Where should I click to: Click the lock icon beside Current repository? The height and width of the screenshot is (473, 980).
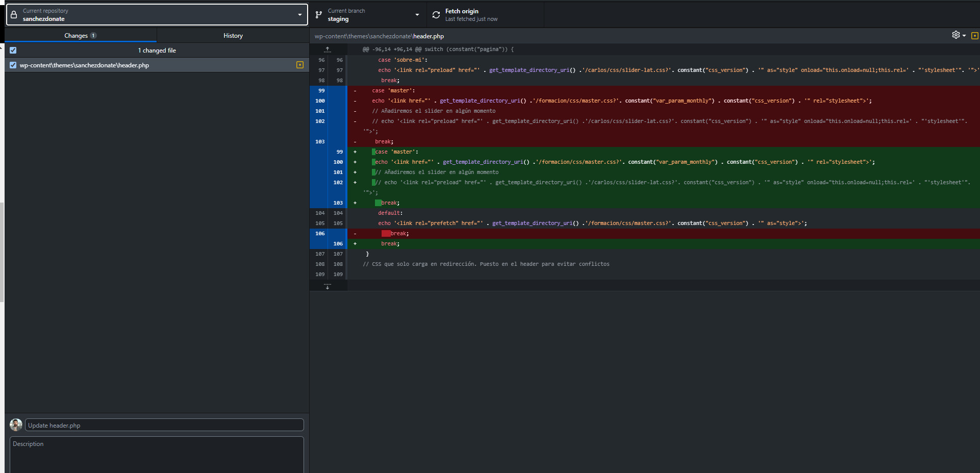point(14,15)
